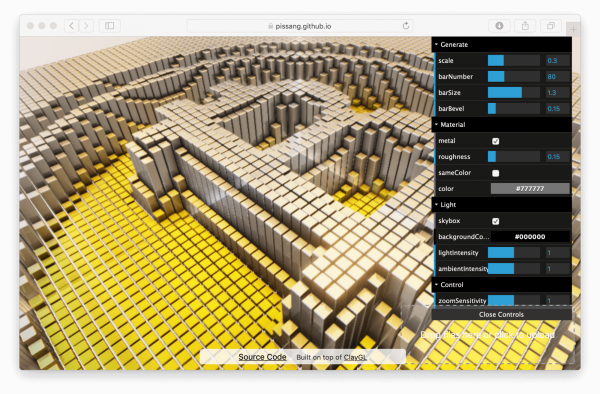The height and width of the screenshot is (394, 600).
Task: Adjust the barSize slider
Action: [514, 93]
